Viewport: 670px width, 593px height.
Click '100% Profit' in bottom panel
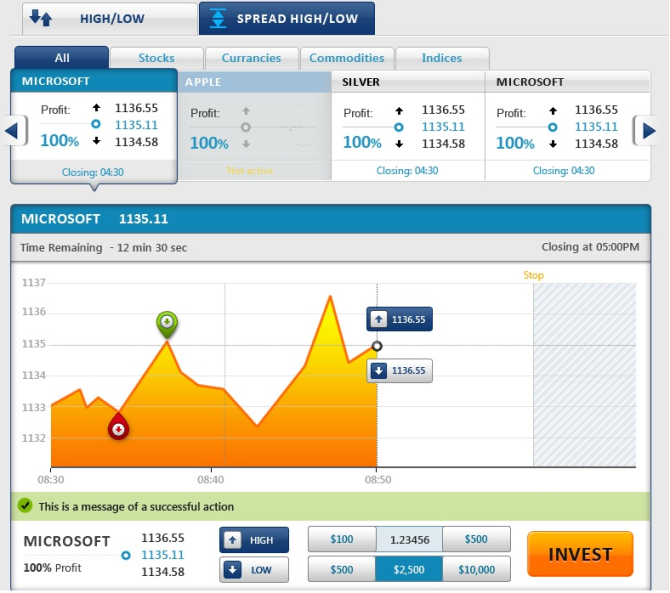point(52,568)
